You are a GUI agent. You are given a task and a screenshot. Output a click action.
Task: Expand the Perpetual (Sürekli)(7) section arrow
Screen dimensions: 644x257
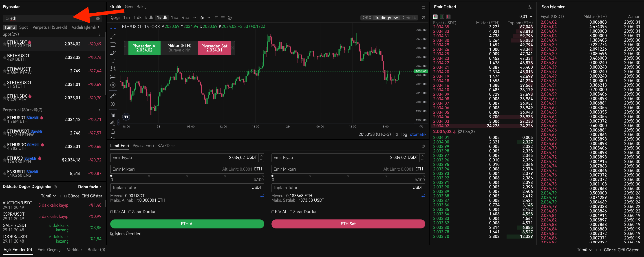99,110
